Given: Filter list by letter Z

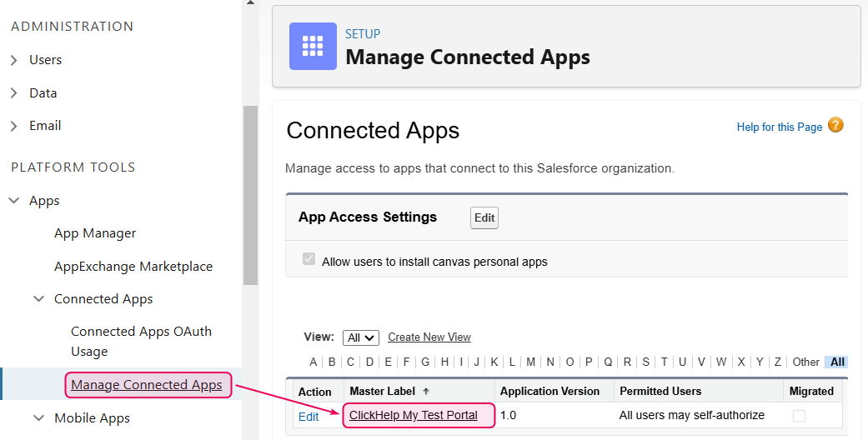Looking at the screenshot, I should pos(778,362).
